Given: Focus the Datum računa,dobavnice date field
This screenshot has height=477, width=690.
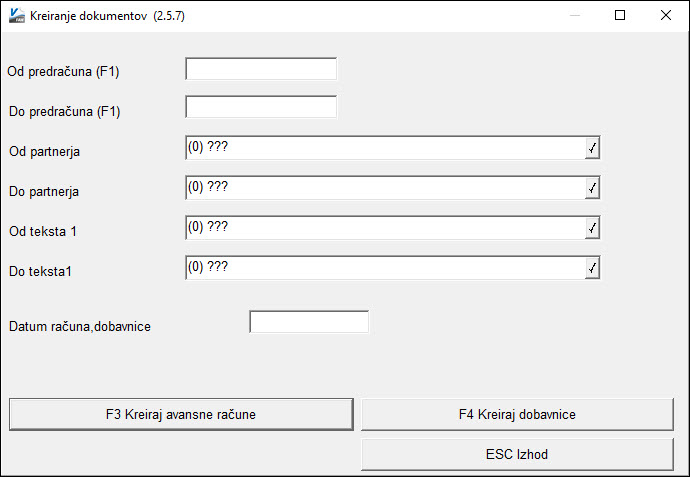Looking at the screenshot, I should click(x=309, y=322).
